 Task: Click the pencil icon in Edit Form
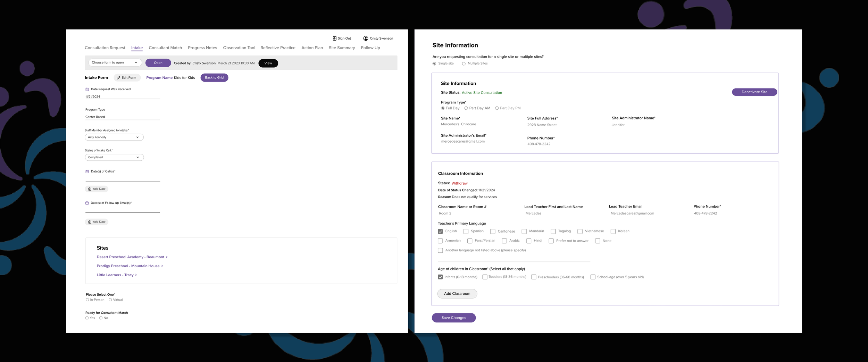pyautogui.click(x=118, y=78)
